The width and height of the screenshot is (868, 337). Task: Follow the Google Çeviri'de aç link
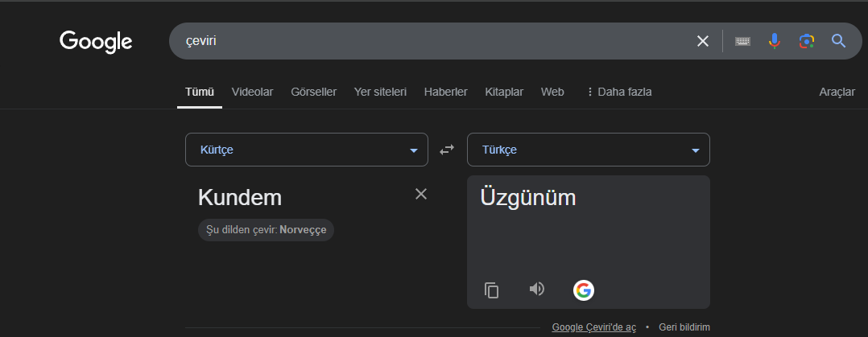(594, 327)
